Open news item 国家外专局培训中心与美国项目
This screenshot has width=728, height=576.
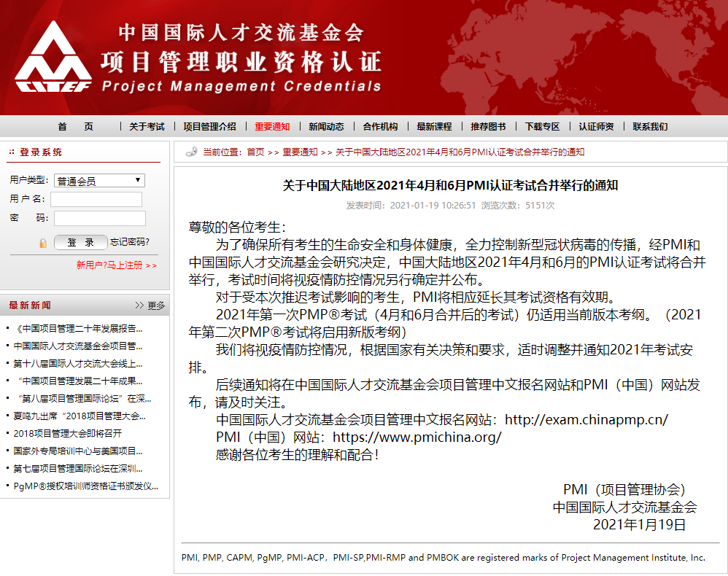tap(78, 451)
